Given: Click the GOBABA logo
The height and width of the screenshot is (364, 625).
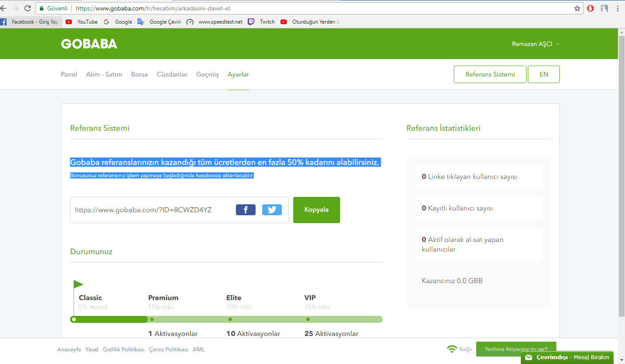Looking at the screenshot, I should tap(89, 44).
